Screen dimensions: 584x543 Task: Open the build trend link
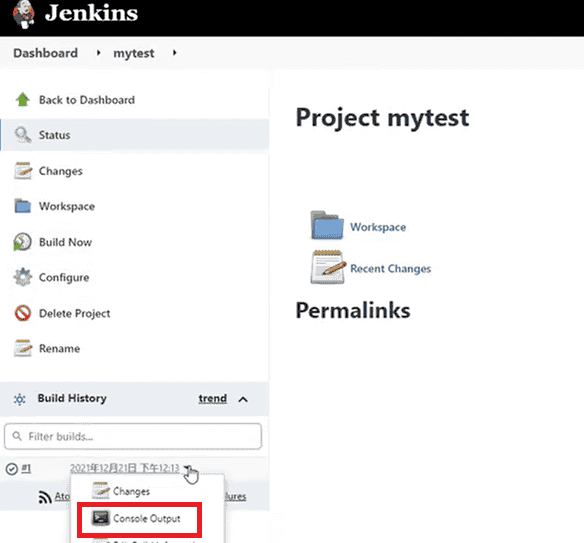pyautogui.click(x=212, y=398)
